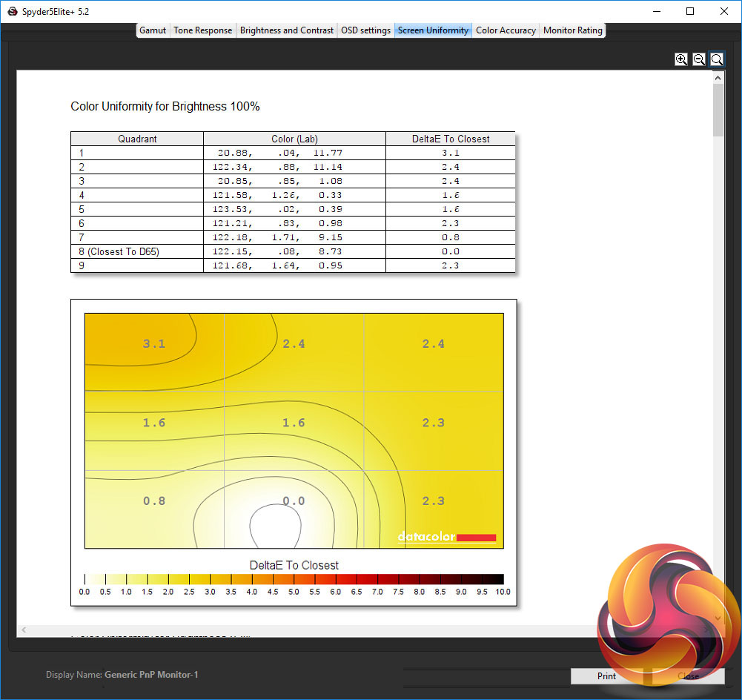Click the Spyder5Elite icon in title bar
This screenshot has height=700, width=742.
click(12, 11)
